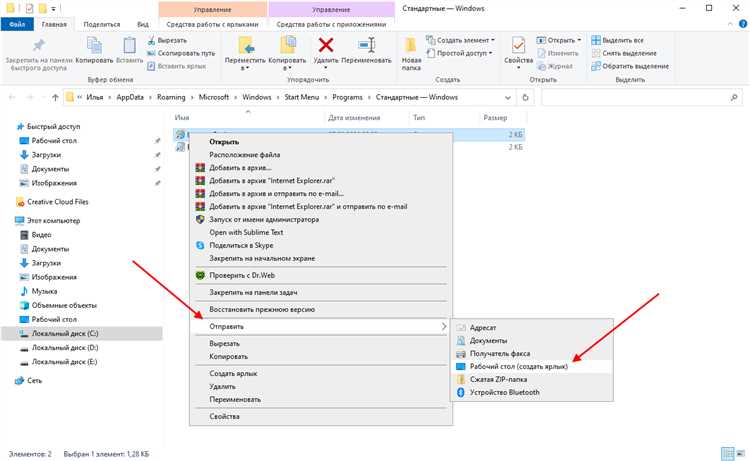The image size is (750, 461).
Task: Click the Новая папка icon
Action: tap(411, 46)
